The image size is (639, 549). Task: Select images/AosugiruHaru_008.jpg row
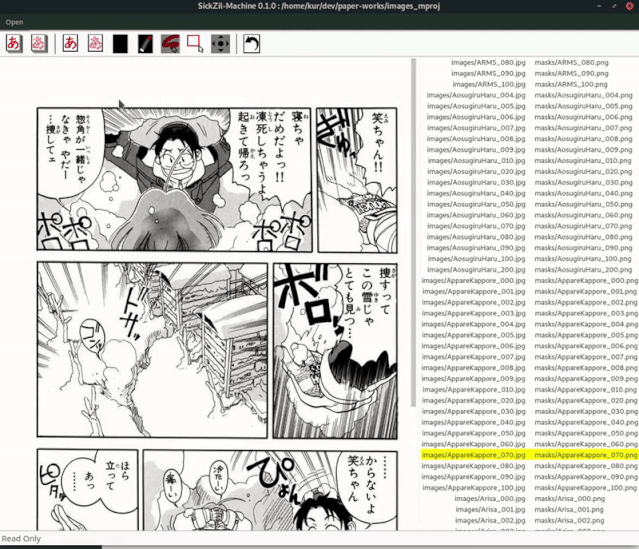(x=476, y=139)
